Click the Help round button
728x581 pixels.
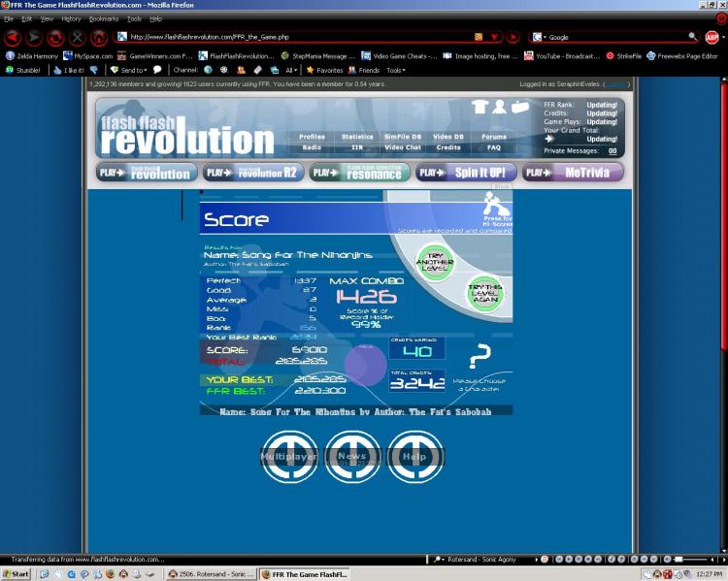tap(415, 457)
